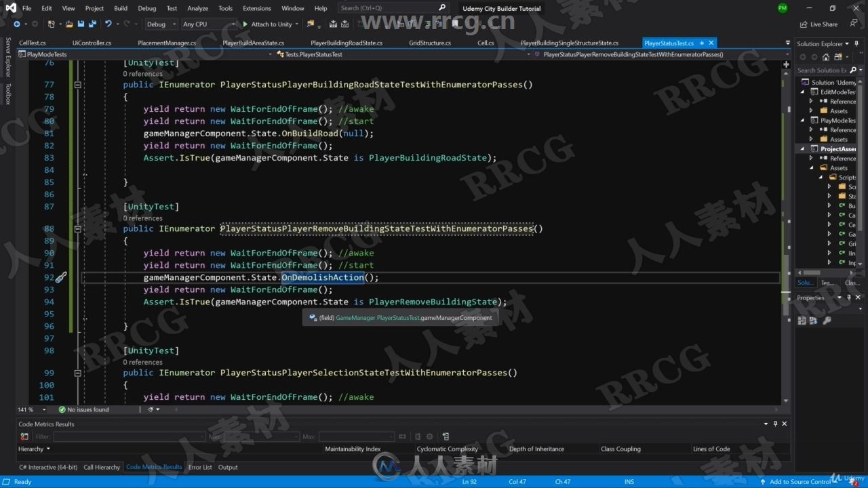Open the Server Explorer side tab
This screenshot has height=488, width=868.
click(7, 58)
